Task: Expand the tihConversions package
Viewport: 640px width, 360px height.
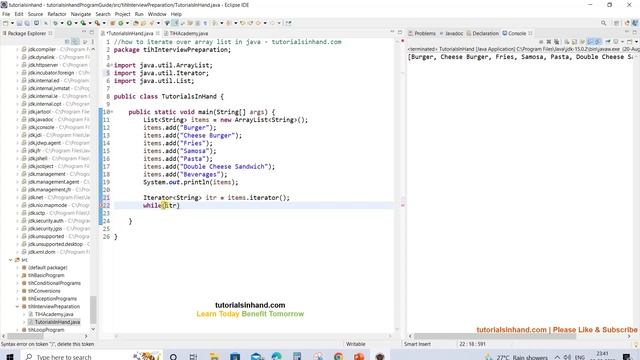Action: (x=18, y=291)
